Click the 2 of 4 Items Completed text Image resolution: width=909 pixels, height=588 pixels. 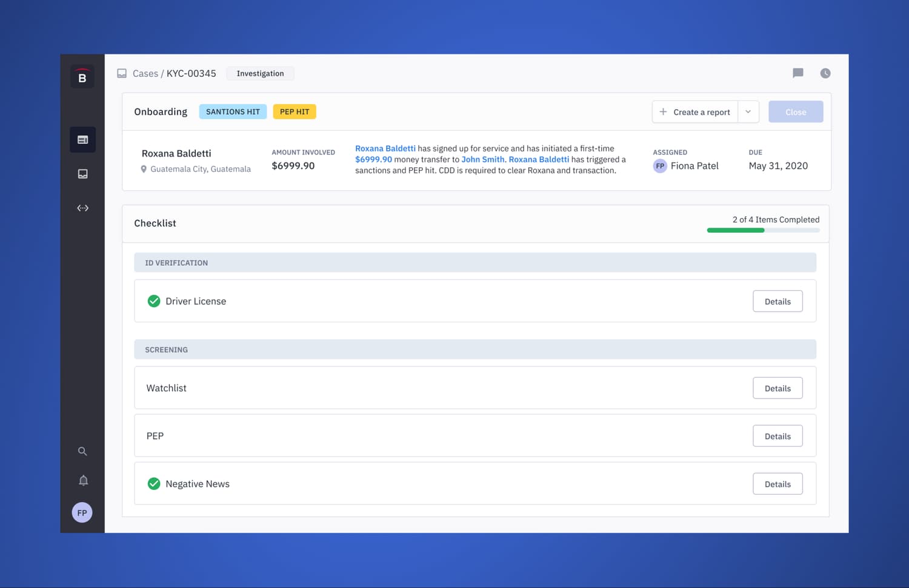[x=776, y=220]
